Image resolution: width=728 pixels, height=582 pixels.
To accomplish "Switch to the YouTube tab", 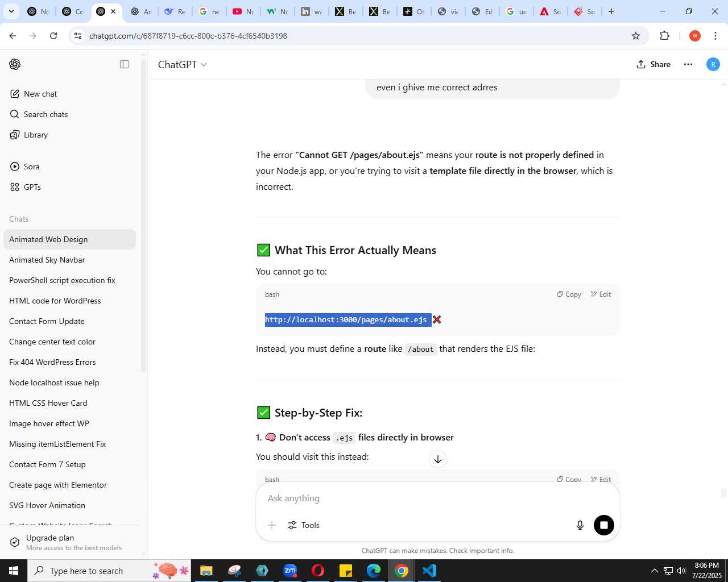I will 243,11.
